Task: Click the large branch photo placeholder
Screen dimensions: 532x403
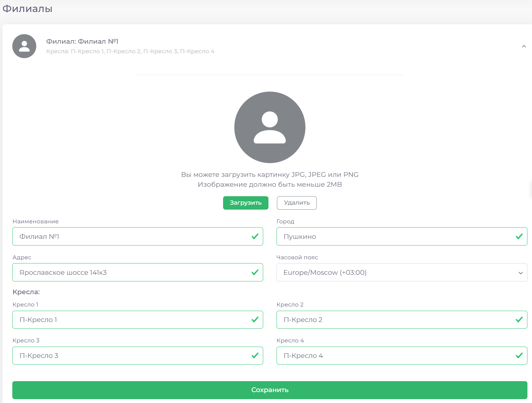Action: (270, 127)
